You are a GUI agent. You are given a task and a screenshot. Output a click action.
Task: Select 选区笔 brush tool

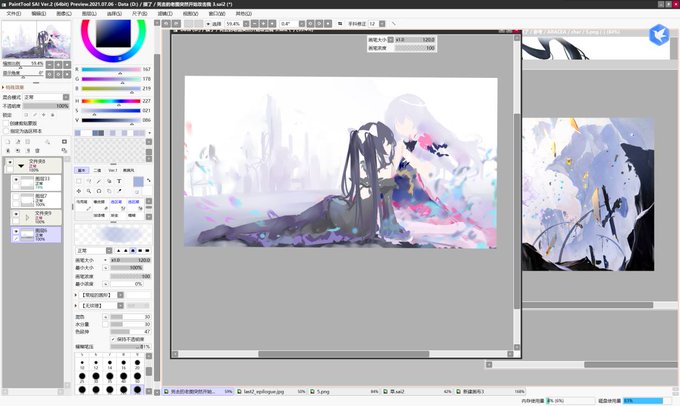tap(116, 205)
